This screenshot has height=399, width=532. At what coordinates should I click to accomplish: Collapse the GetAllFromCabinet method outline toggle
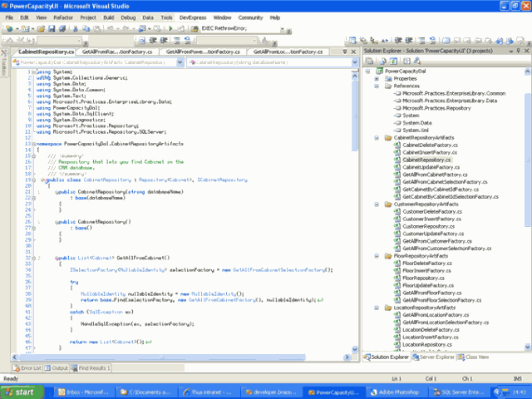(x=33, y=259)
